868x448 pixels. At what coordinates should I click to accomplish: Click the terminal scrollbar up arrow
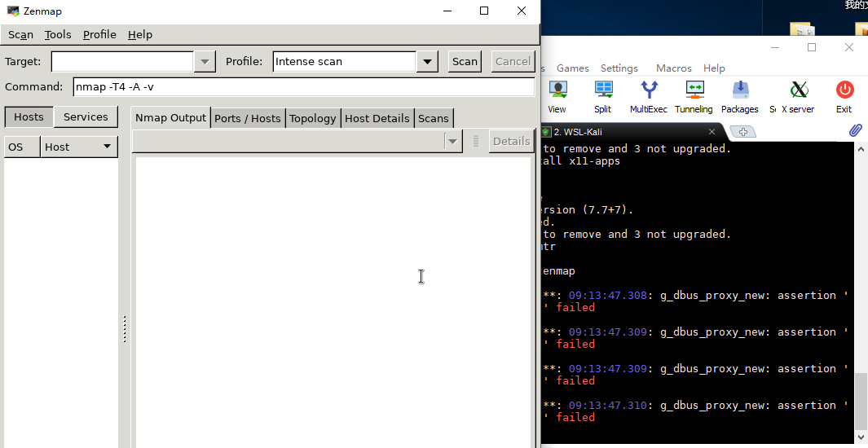point(861,149)
